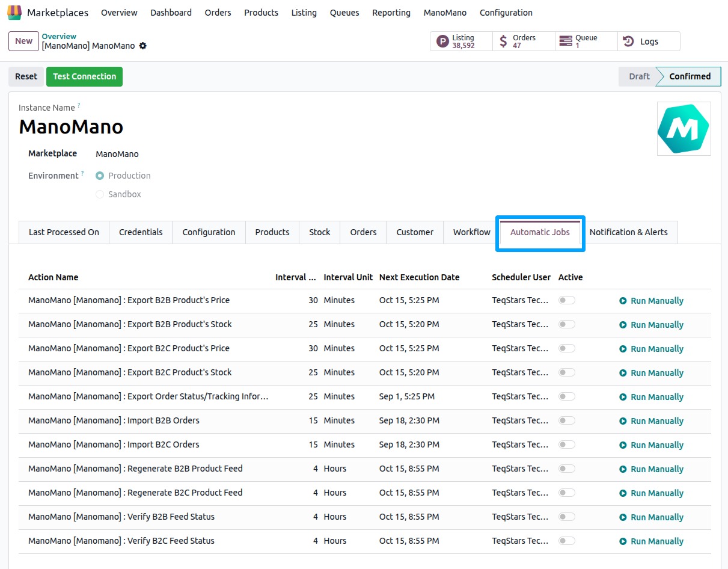Run Export B2C Product's Price manually
728x569 pixels.
(652, 349)
